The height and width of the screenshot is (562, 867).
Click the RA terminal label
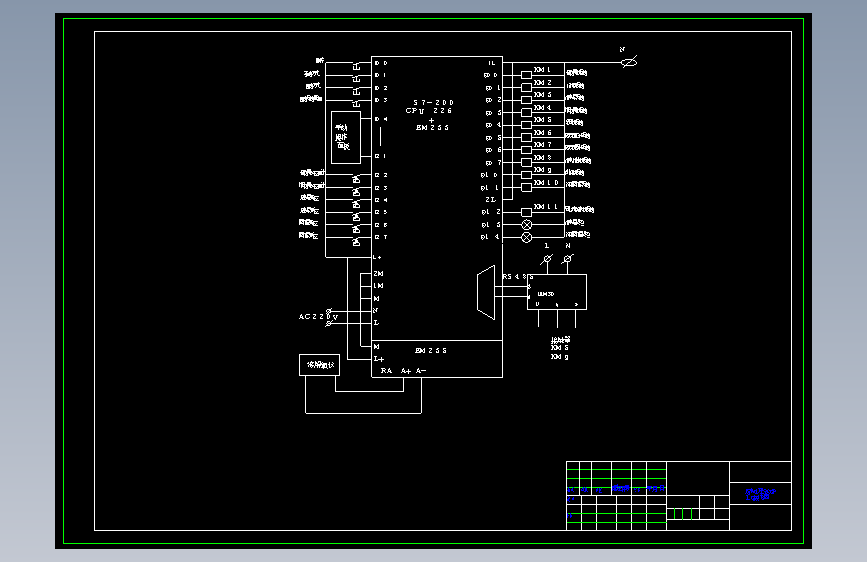click(387, 371)
